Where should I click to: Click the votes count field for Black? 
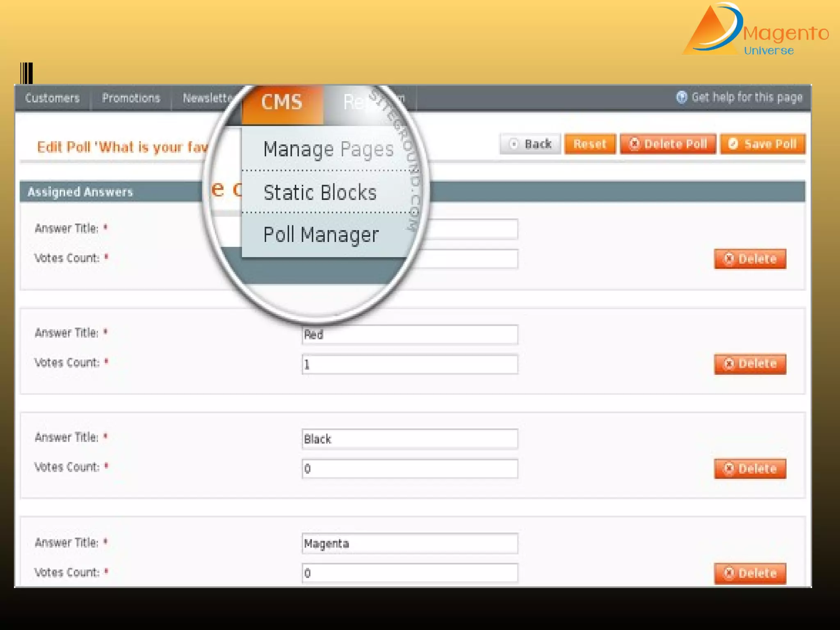coord(409,468)
